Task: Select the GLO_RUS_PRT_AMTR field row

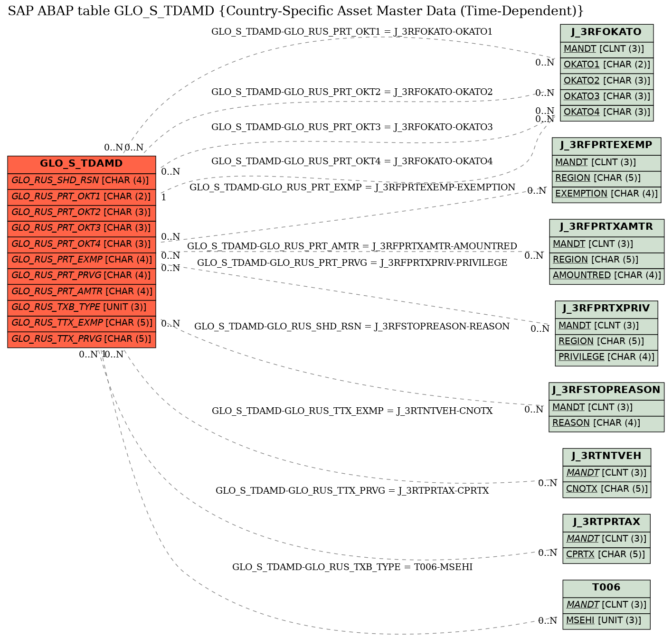Action: [82, 292]
